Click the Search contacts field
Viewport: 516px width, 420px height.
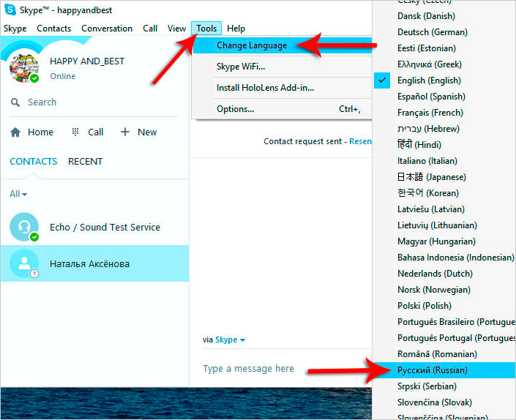pyautogui.click(x=94, y=102)
